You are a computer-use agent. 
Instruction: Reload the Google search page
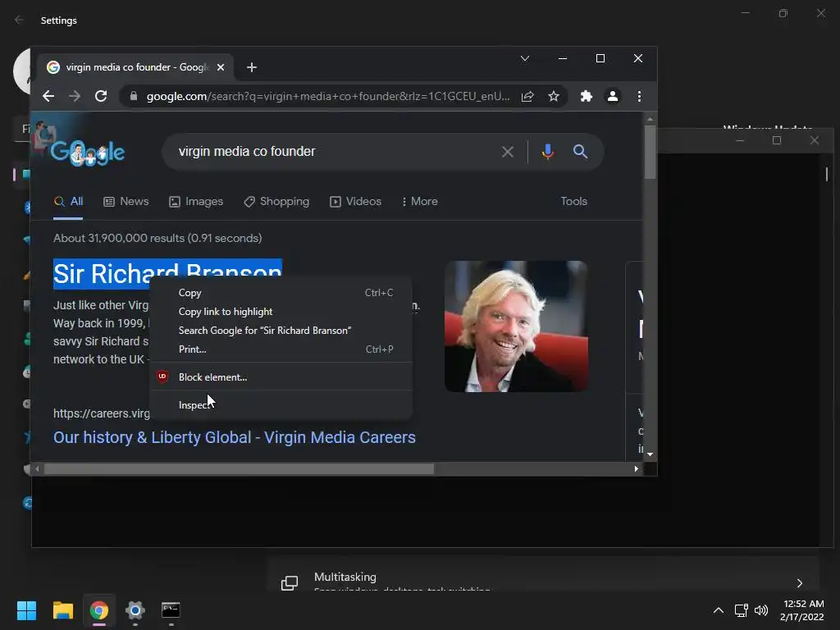pos(101,97)
